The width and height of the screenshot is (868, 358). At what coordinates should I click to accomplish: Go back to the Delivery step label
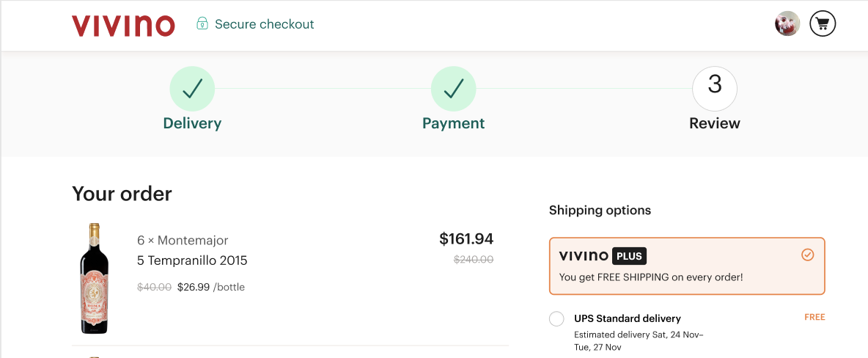(x=192, y=123)
